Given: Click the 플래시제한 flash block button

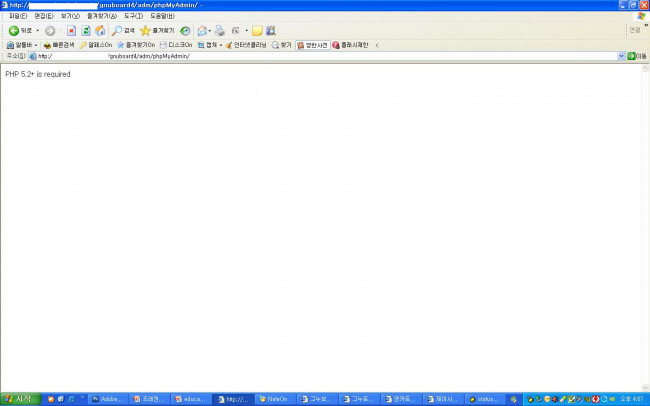Looking at the screenshot, I should tap(350, 45).
